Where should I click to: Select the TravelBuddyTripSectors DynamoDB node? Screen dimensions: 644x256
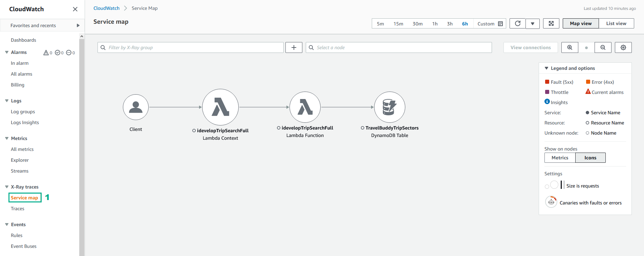[390, 107]
